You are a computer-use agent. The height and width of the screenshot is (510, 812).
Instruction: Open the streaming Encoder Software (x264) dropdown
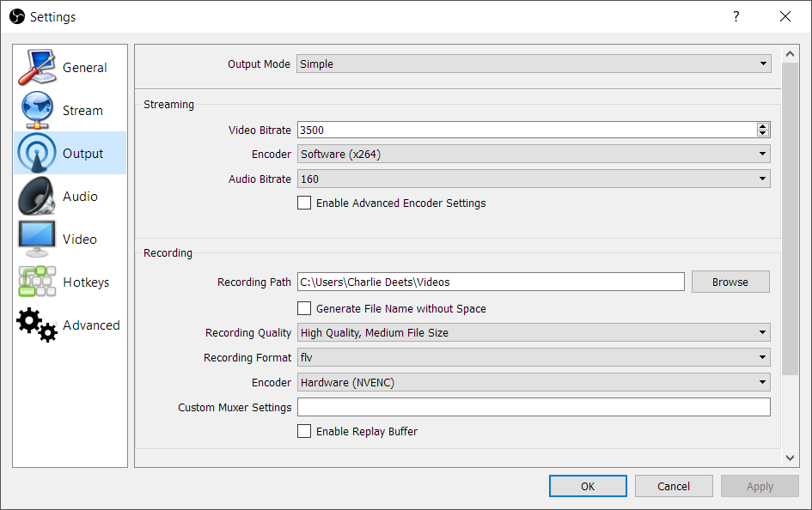(x=534, y=154)
